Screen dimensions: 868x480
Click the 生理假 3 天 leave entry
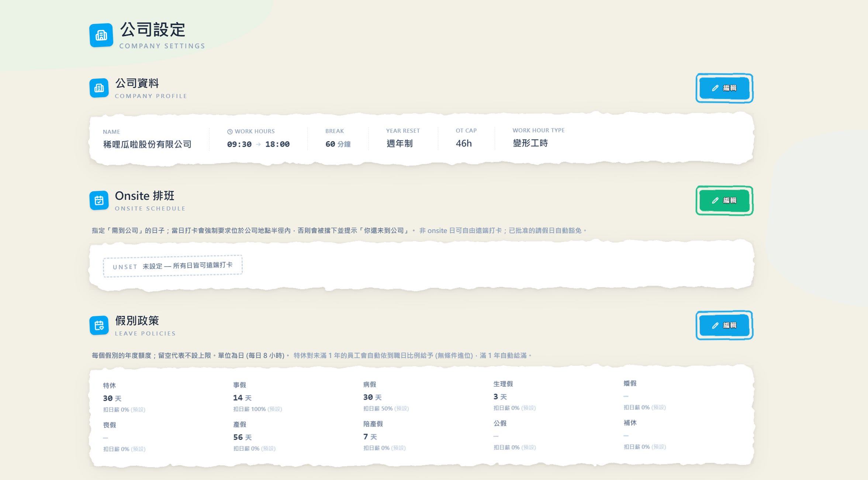tap(515, 396)
